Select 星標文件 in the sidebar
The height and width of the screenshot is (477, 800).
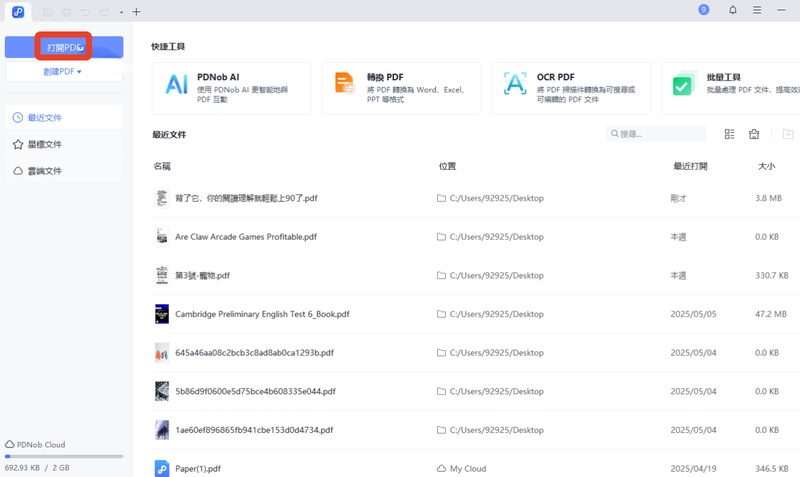[x=64, y=145]
